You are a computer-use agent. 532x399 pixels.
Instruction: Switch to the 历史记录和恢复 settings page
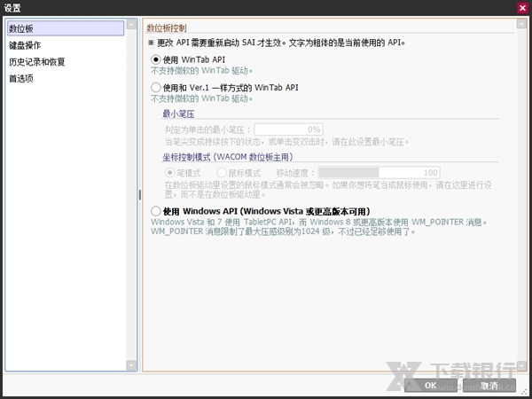point(36,62)
